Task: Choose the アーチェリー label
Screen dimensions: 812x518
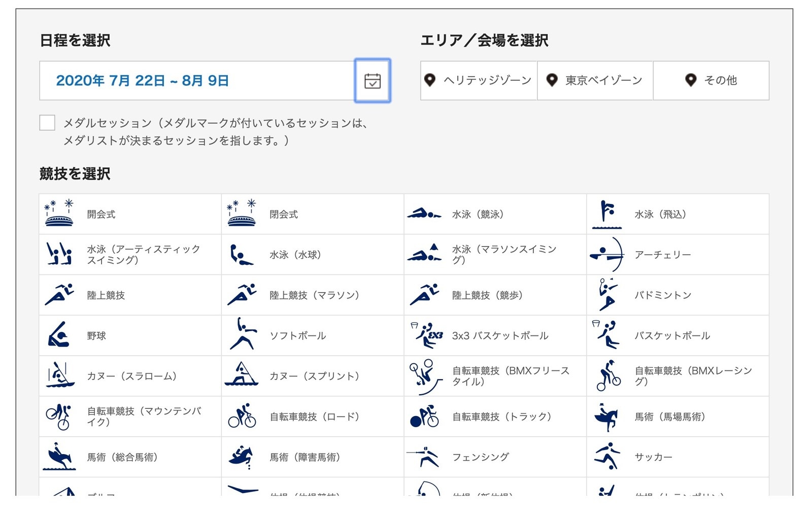Action: 663,255
